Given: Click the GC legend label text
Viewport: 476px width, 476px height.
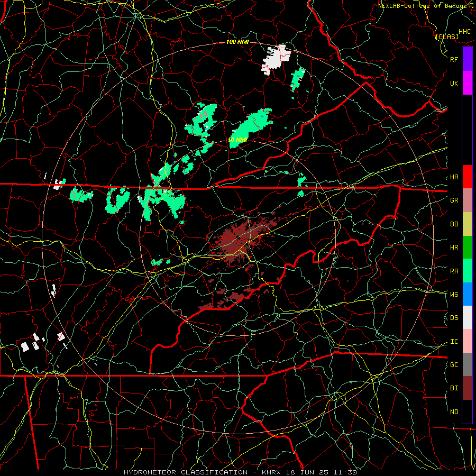Looking at the screenshot, I should 454,365.
